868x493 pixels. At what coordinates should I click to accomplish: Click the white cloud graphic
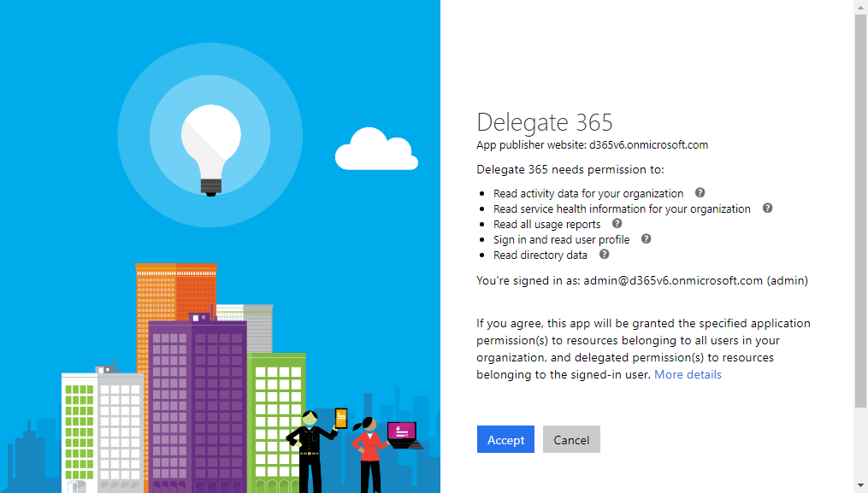375,150
